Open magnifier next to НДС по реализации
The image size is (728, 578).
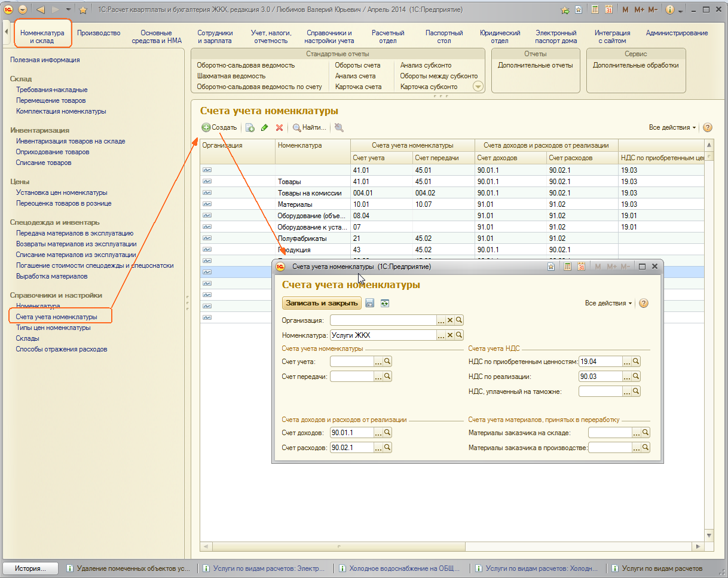[636, 377]
